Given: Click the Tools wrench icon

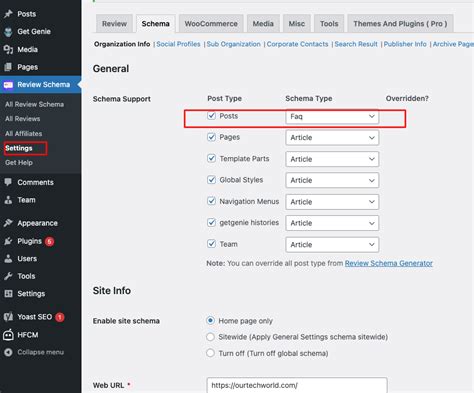Looking at the screenshot, I should tap(8, 276).
